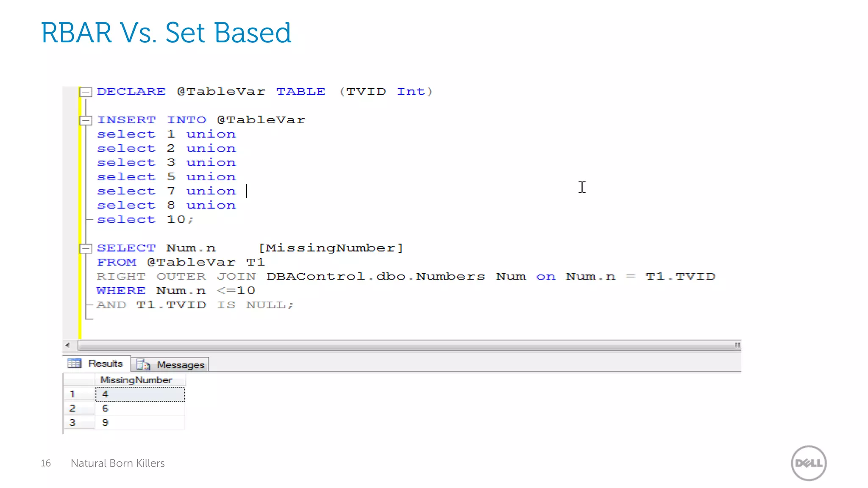Viewport: 868px width, 488px height.
Task: Collapse the INSERT INTO code block
Action: click(x=86, y=120)
